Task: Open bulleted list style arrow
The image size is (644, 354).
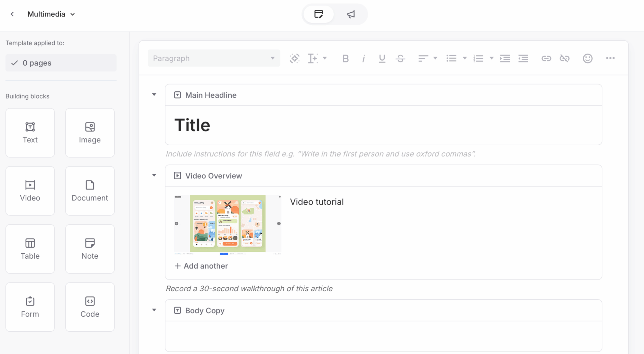Action: point(465,58)
